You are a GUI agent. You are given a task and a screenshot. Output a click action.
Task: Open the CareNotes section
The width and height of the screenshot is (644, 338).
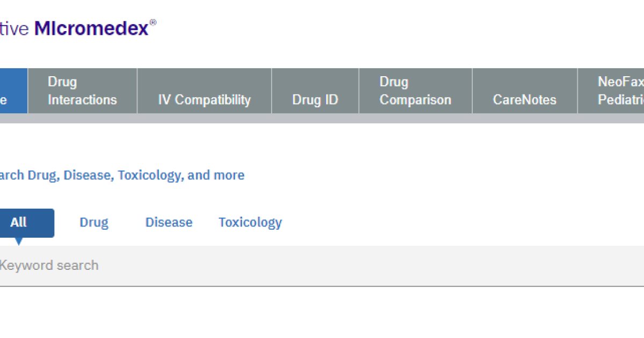(x=524, y=100)
